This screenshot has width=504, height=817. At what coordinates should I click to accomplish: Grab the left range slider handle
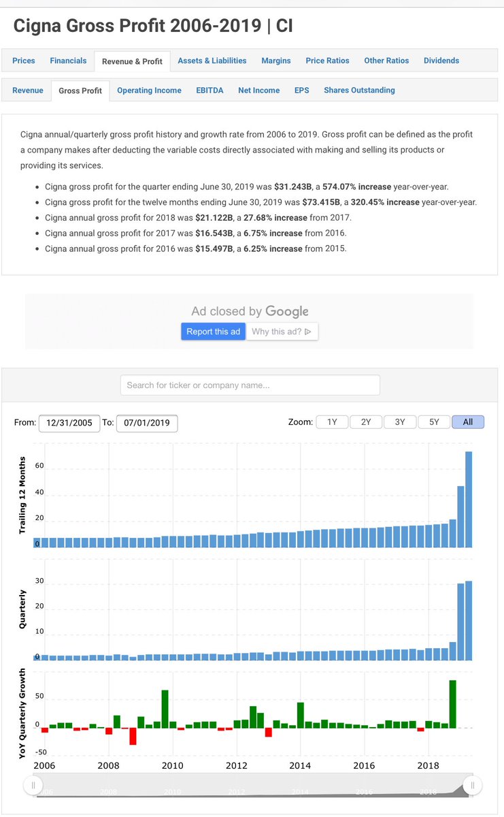tap(33, 785)
